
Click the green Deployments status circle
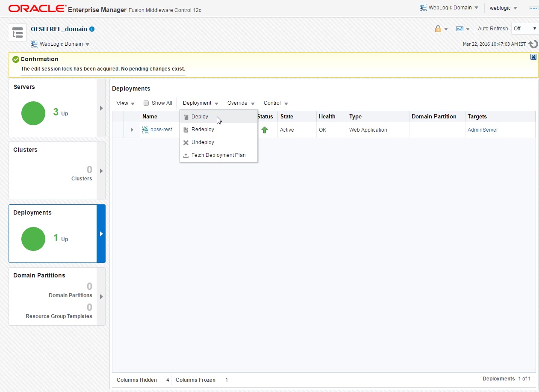point(33,239)
